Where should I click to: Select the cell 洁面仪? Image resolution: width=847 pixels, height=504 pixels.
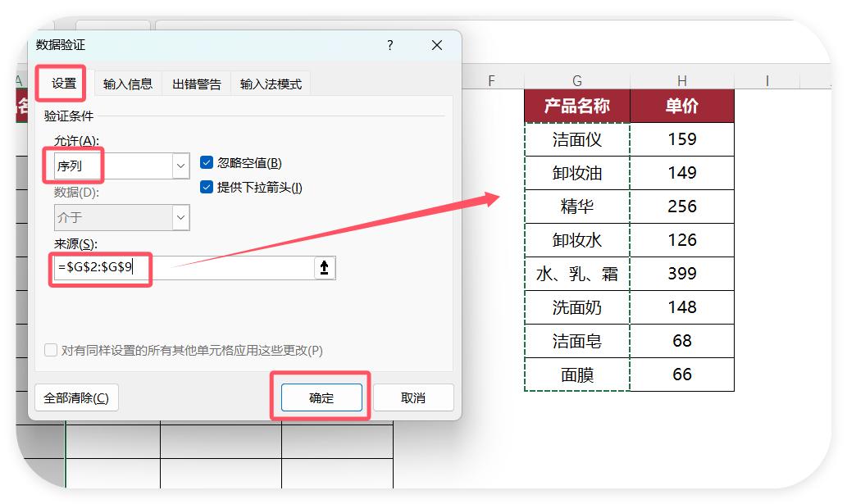[x=577, y=140]
